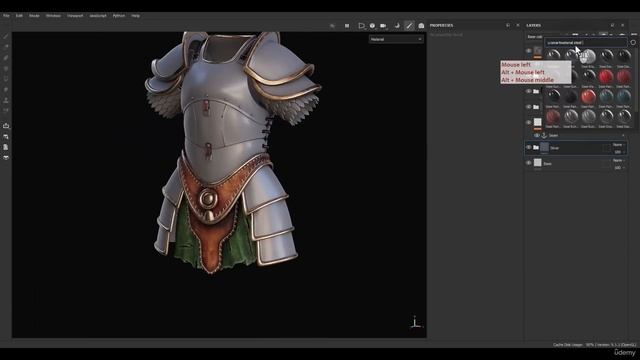Open the Viewport menu

point(75,16)
